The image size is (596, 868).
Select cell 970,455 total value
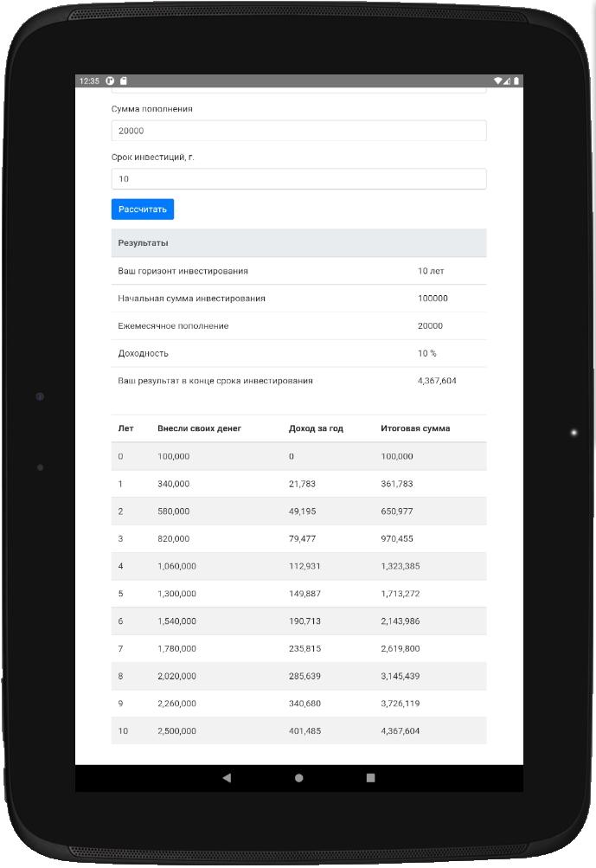397,538
